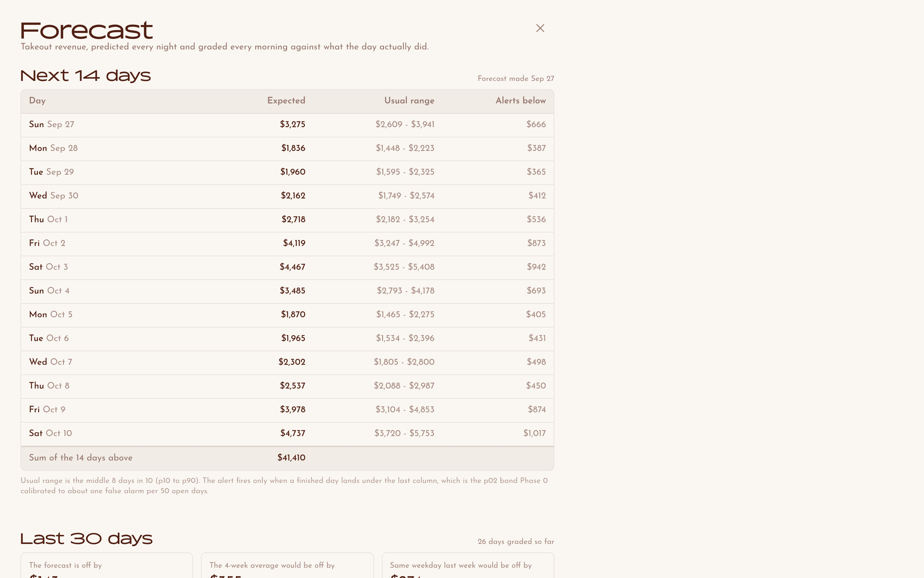Click '26 days graded so far' text

pos(516,542)
